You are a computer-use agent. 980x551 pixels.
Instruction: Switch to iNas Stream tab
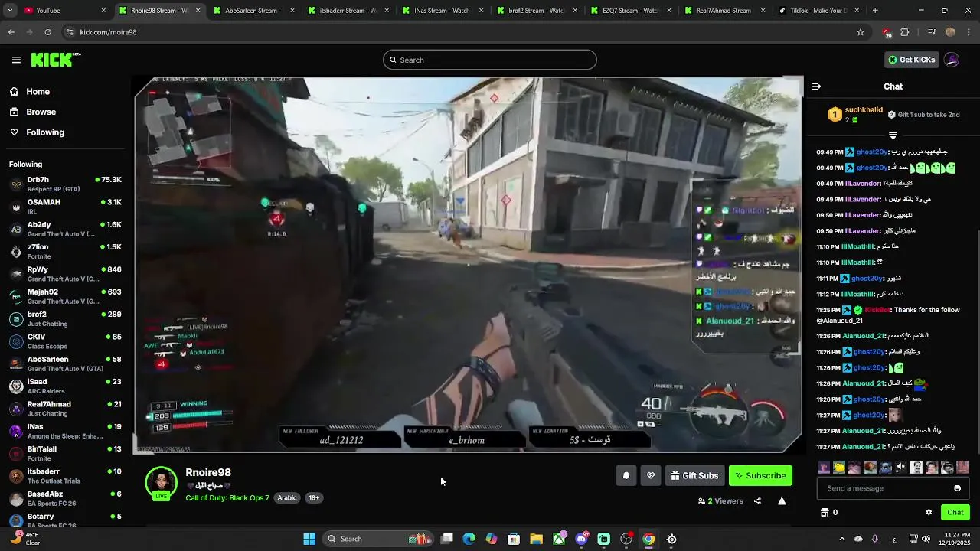click(443, 11)
